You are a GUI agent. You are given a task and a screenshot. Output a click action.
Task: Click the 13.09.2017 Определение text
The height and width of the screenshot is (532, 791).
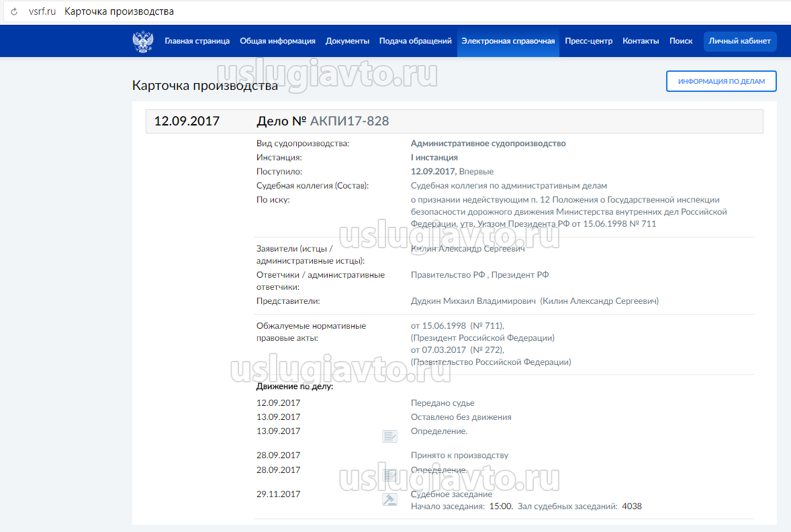click(x=438, y=431)
